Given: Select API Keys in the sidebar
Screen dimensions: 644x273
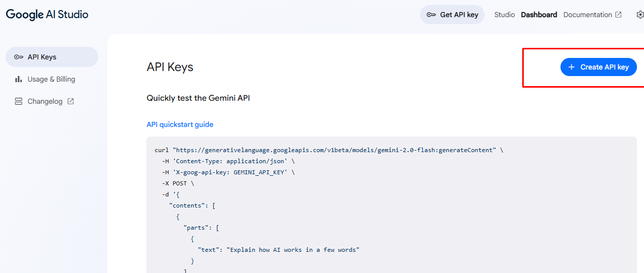Looking at the screenshot, I should point(42,57).
